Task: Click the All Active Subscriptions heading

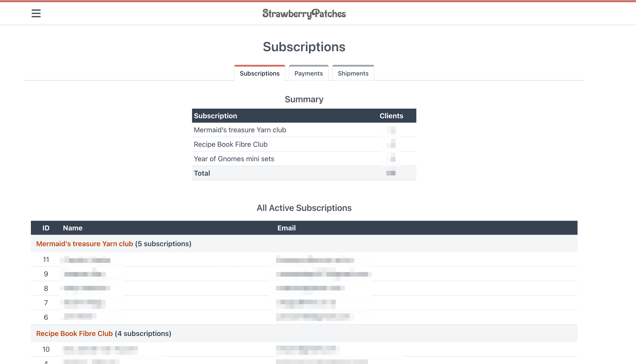Action: pos(304,208)
